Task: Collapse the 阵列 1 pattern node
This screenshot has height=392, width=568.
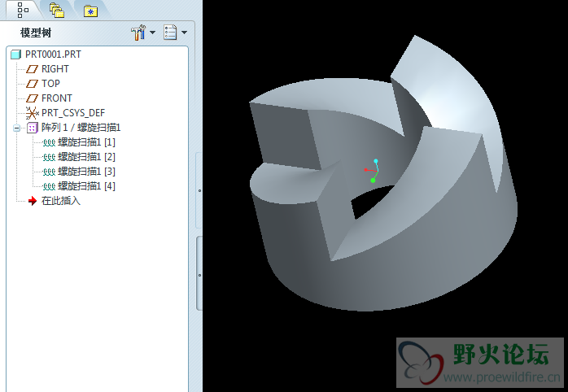Action: click(16, 128)
